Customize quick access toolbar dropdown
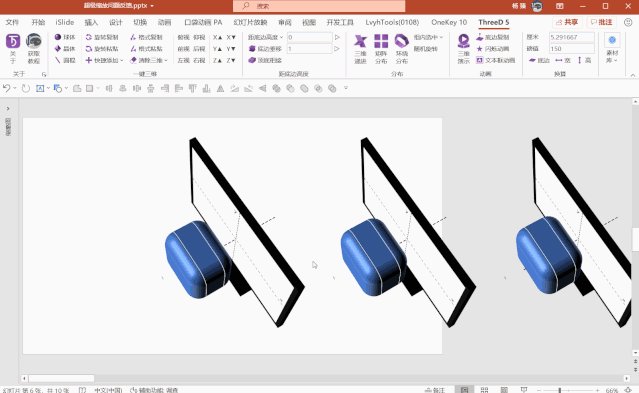This screenshot has height=393, width=639. 346,88
